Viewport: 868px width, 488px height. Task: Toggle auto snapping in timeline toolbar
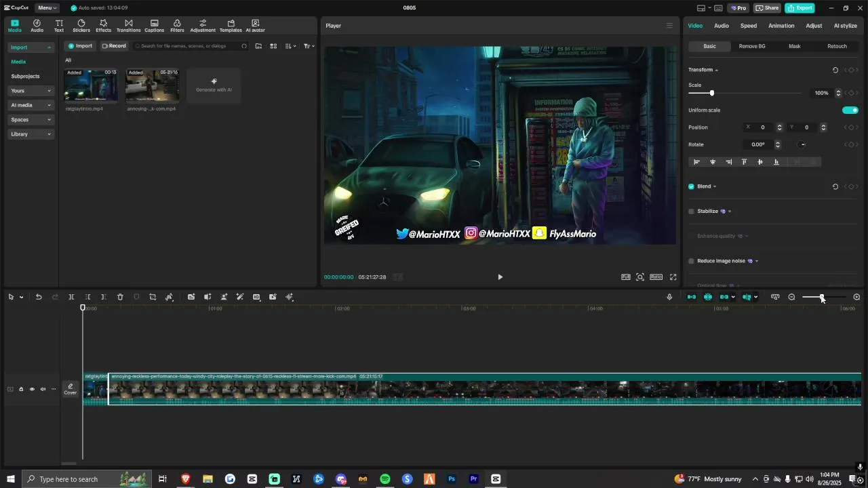coord(708,297)
